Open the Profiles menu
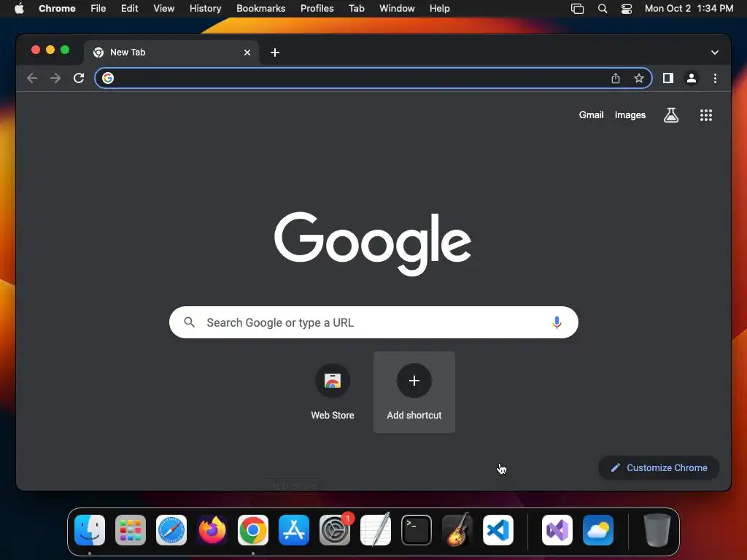 317,8
